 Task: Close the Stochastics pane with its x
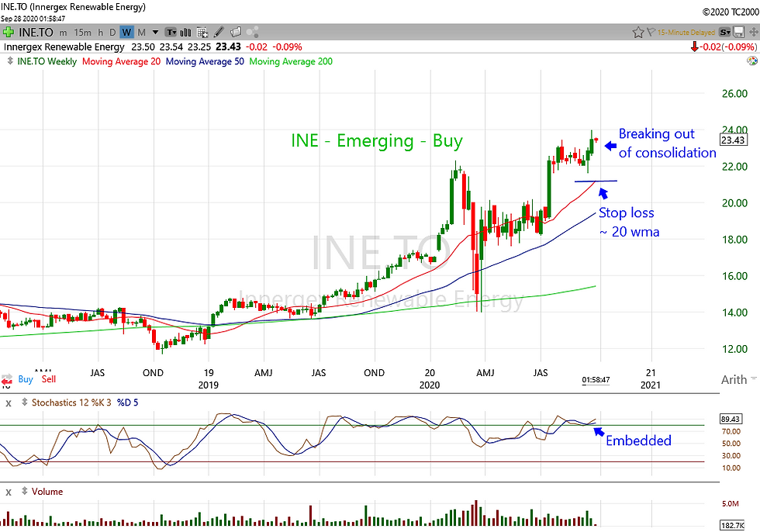click(9, 402)
